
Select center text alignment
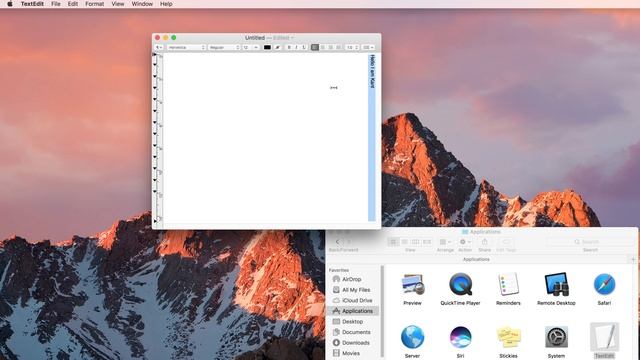[322, 47]
